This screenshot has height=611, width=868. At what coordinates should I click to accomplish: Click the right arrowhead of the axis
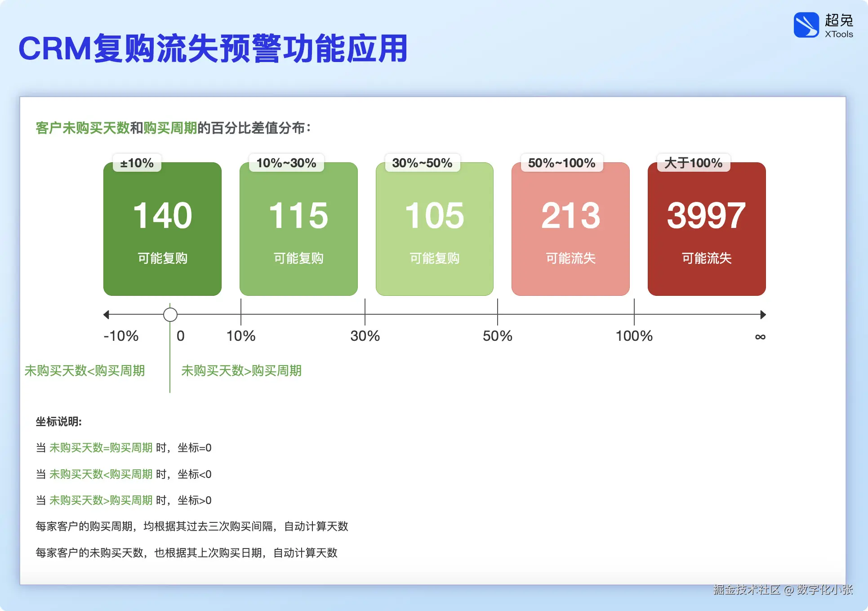coord(762,314)
